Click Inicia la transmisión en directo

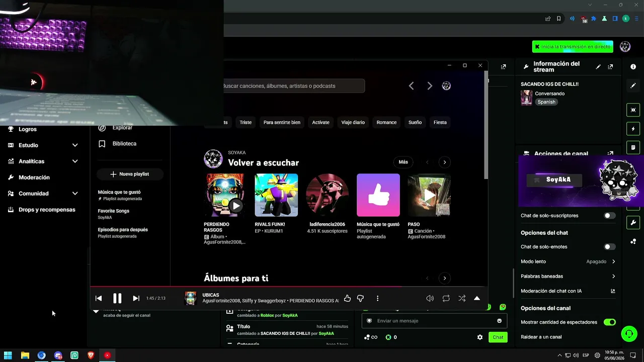coord(573,47)
